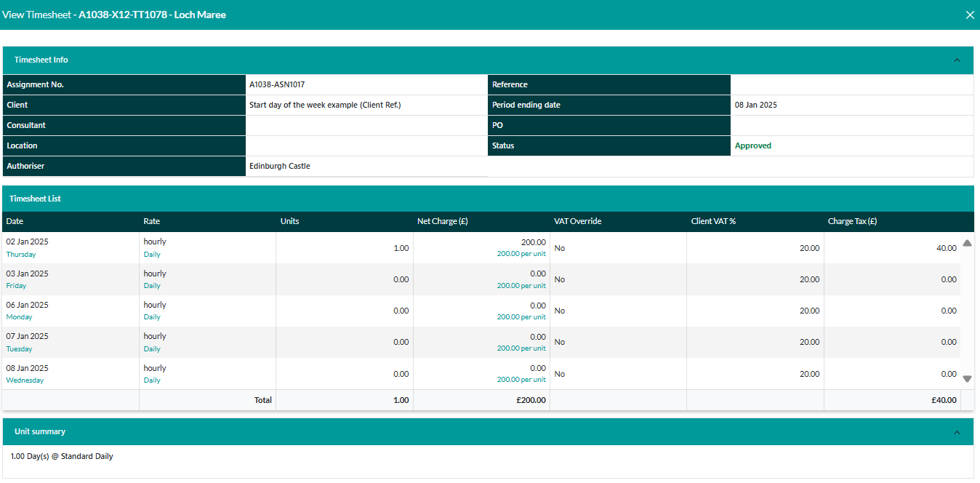Click the timesheet list scroll-up arrow
Viewport: 980px width, 483px height.
click(x=967, y=243)
